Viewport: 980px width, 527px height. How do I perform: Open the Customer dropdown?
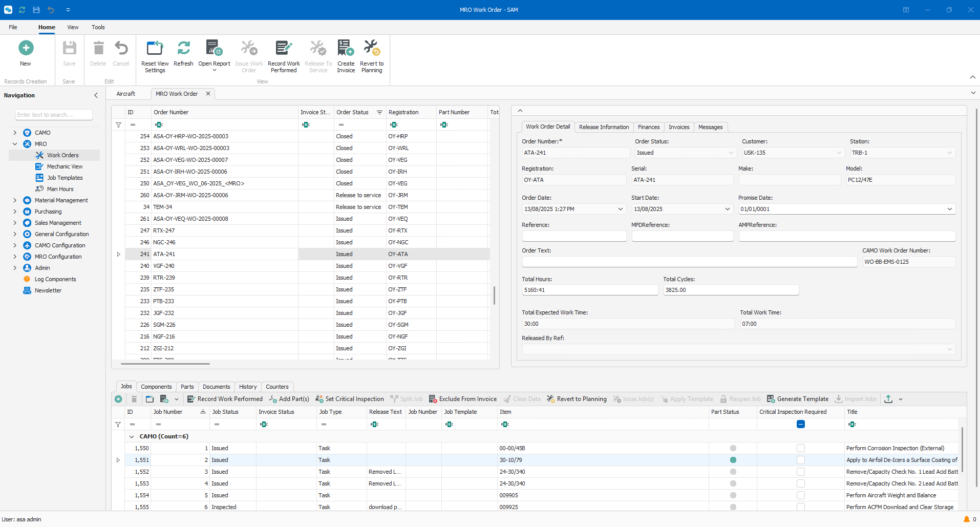[x=839, y=153]
